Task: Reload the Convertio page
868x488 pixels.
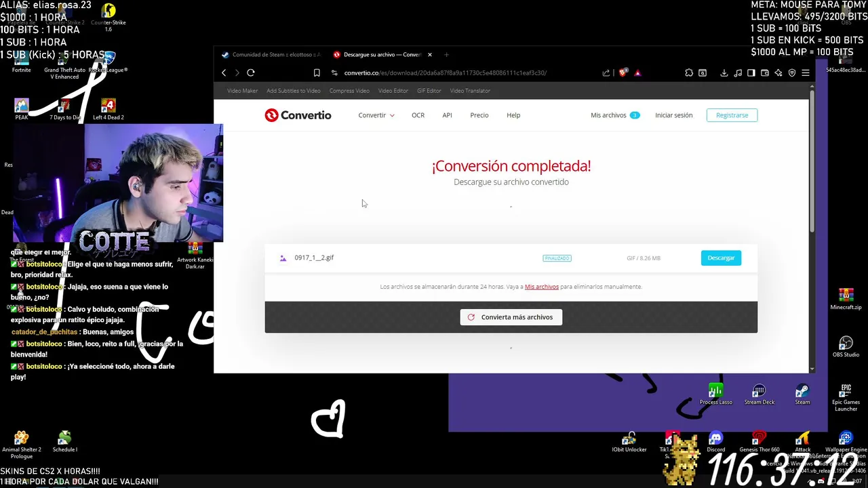Action: coord(251,73)
